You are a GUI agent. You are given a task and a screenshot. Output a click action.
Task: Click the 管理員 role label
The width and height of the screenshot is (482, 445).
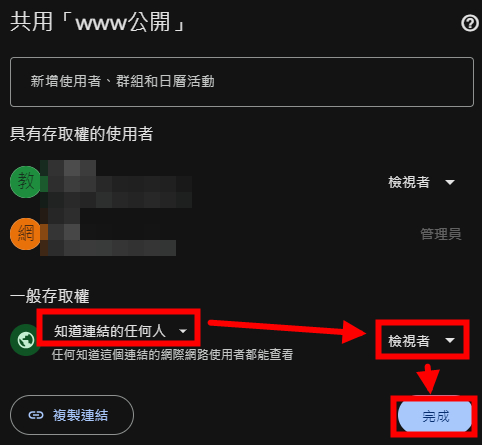[x=441, y=234]
